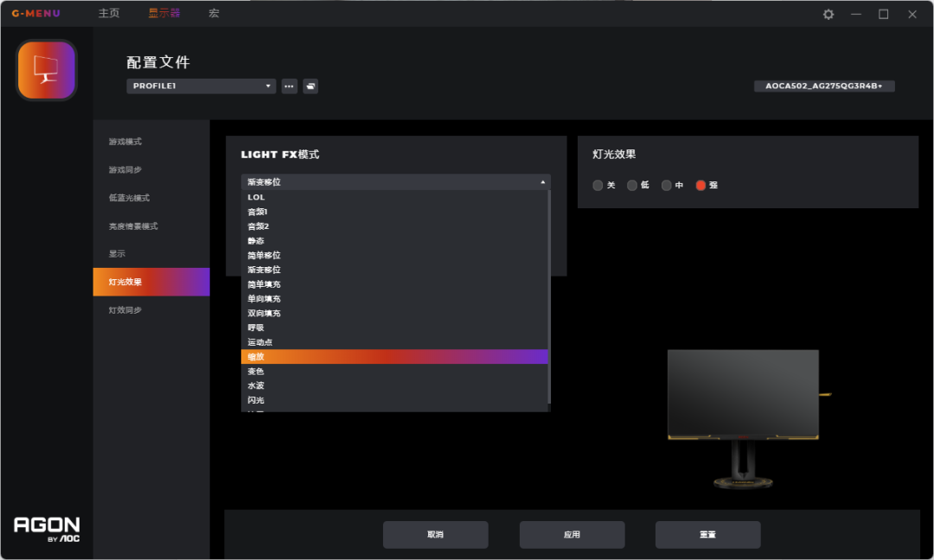Switch to the 显示器 top tab
The image size is (934, 560).
tap(164, 13)
